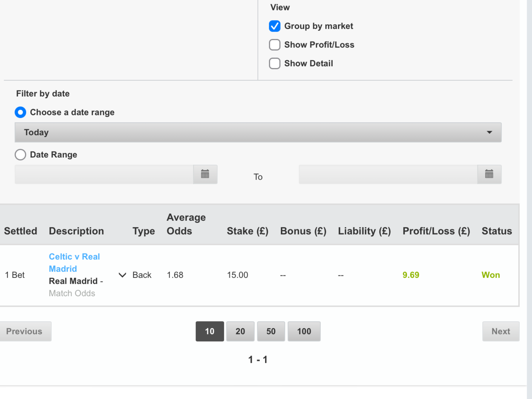Show 20 results per page
The width and height of the screenshot is (532, 399).
240,331
